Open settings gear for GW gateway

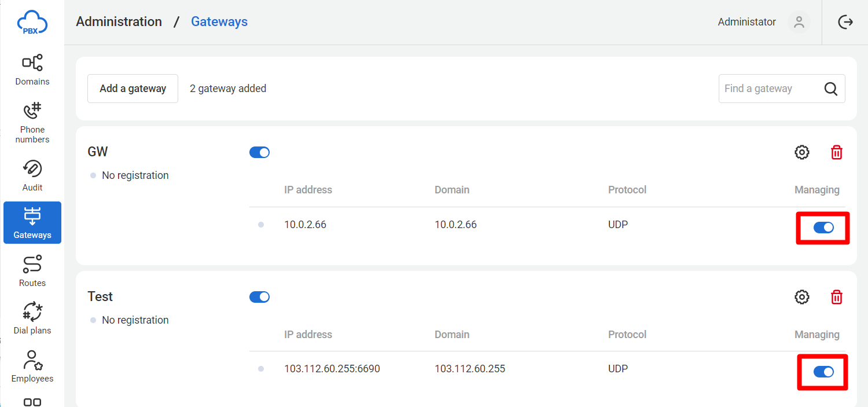click(801, 152)
